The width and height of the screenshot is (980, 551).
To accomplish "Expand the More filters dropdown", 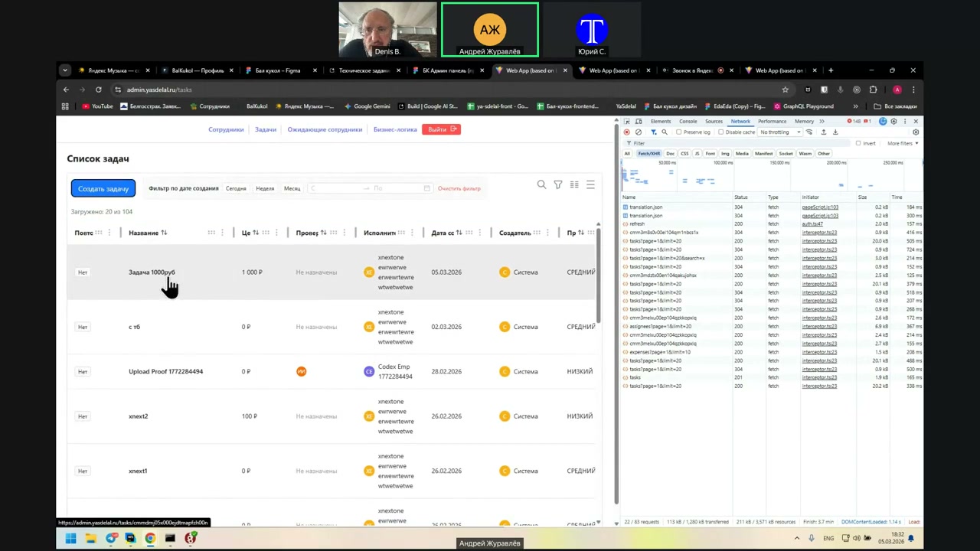I will coord(902,143).
